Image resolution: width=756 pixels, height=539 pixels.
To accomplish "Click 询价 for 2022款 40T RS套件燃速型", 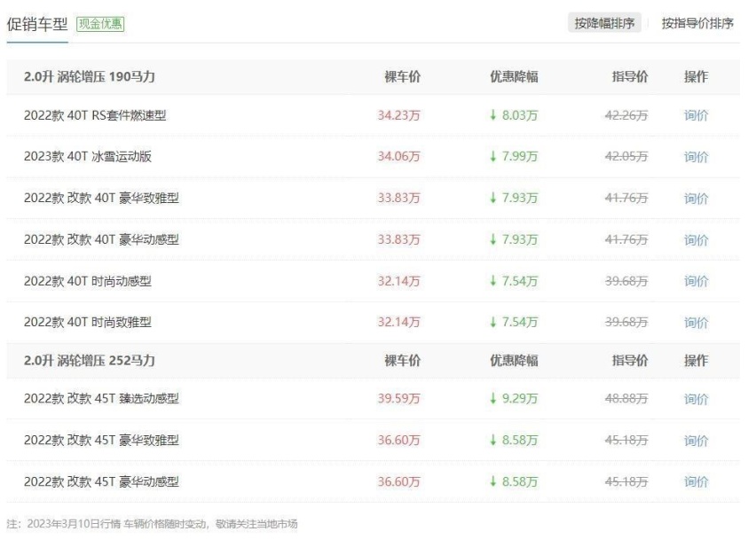I will [x=696, y=115].
